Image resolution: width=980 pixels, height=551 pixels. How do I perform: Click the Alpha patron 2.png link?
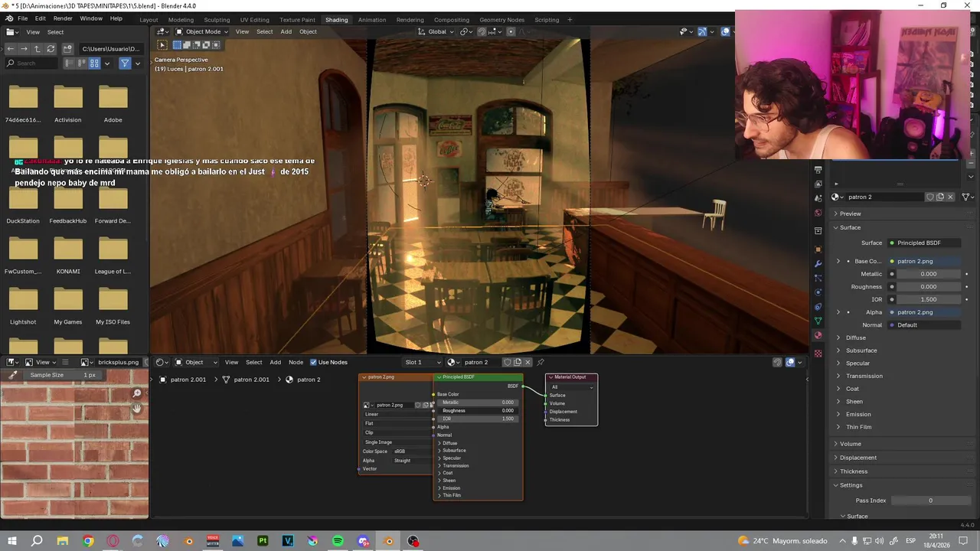click(924, 312)
